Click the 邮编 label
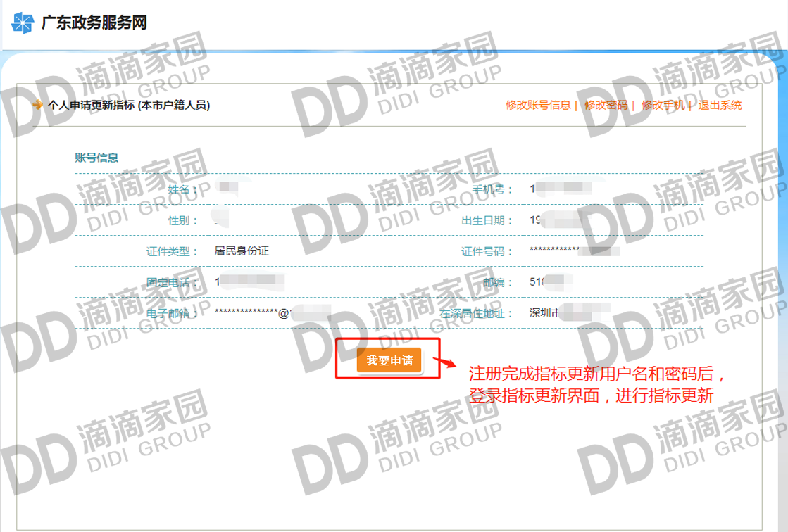788x532 pixels. [497, 282]
